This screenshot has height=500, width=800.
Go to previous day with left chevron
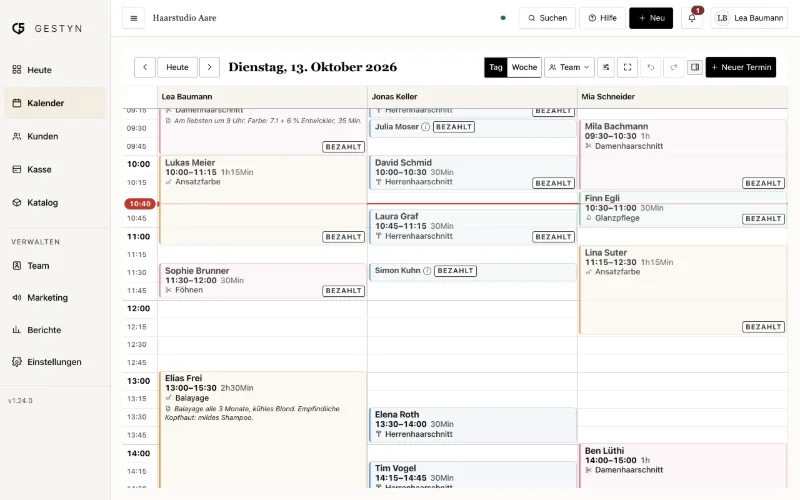coord(145,67)
